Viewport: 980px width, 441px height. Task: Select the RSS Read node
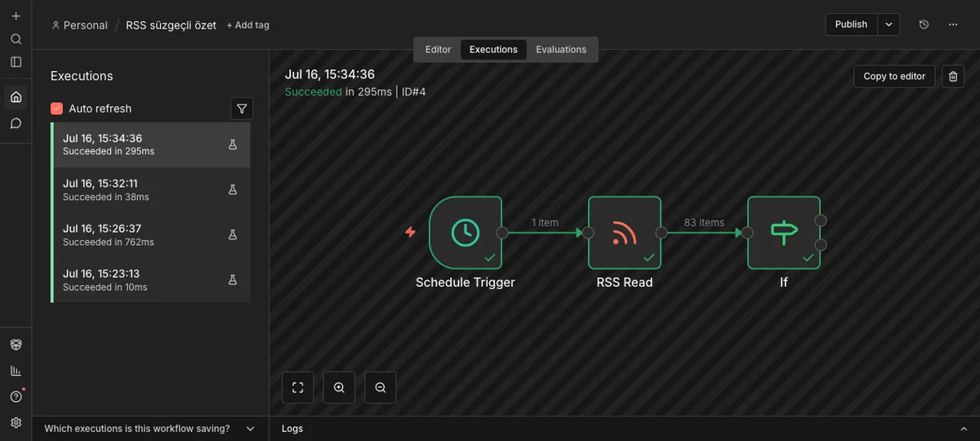point(625,233)
